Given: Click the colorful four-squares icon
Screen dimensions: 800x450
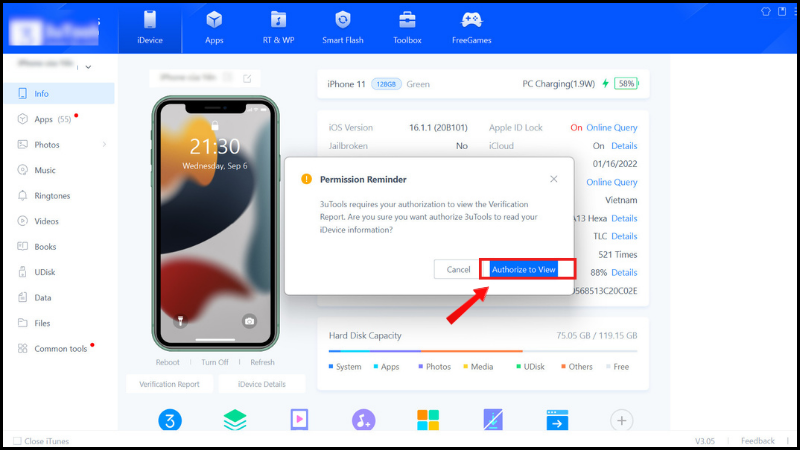Looking at the screenshot, I should tap(428, 420).
